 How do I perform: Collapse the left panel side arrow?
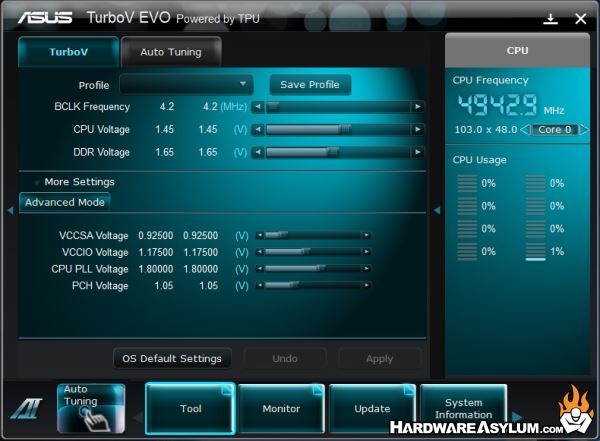click(x=10, y=210)
